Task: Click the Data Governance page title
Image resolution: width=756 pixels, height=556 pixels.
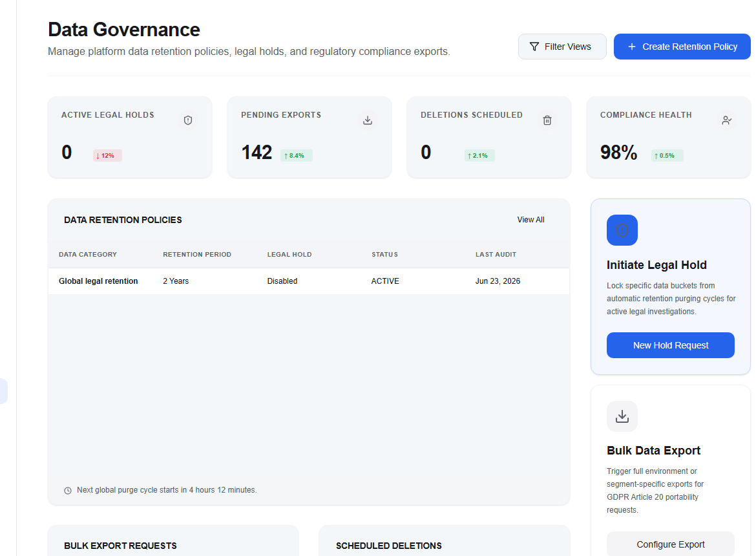Action: coord(124,29)
